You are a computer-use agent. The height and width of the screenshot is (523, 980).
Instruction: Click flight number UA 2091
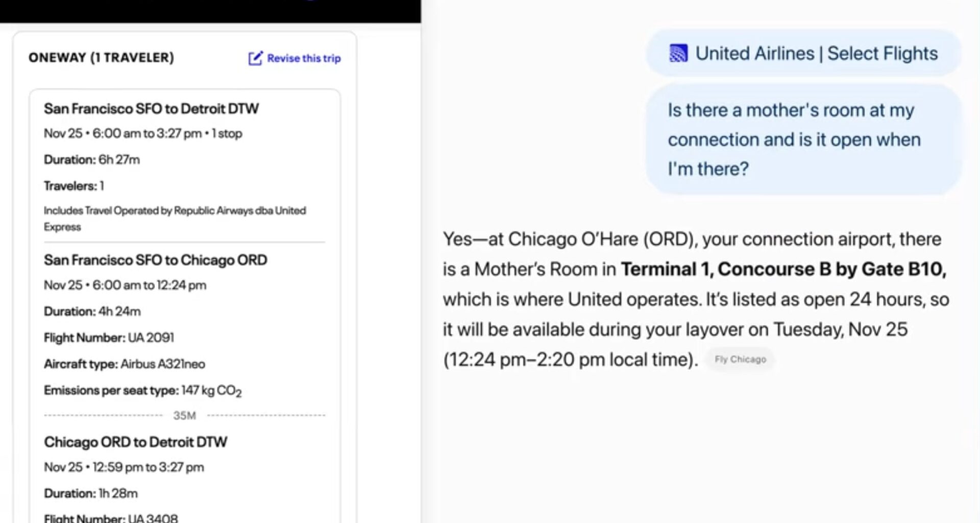click(x=151, y=338)
